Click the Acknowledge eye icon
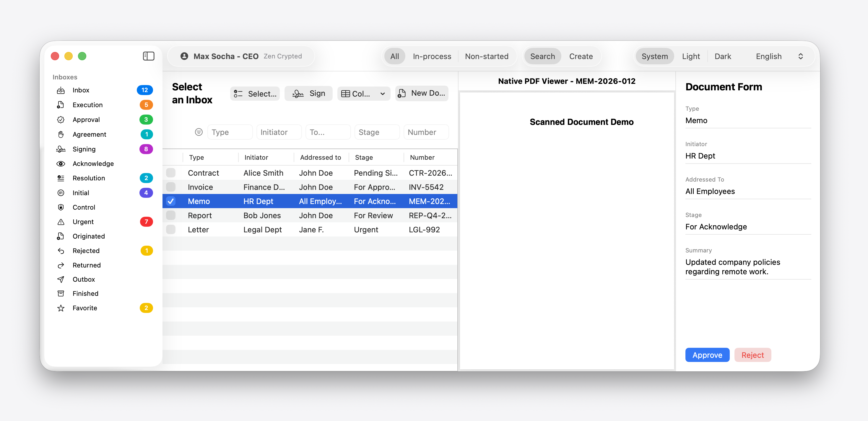 click(x=61, y=164)
